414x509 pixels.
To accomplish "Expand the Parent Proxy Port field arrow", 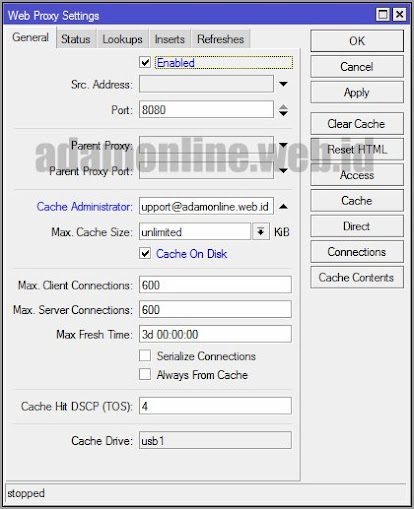I will (283, 171).
